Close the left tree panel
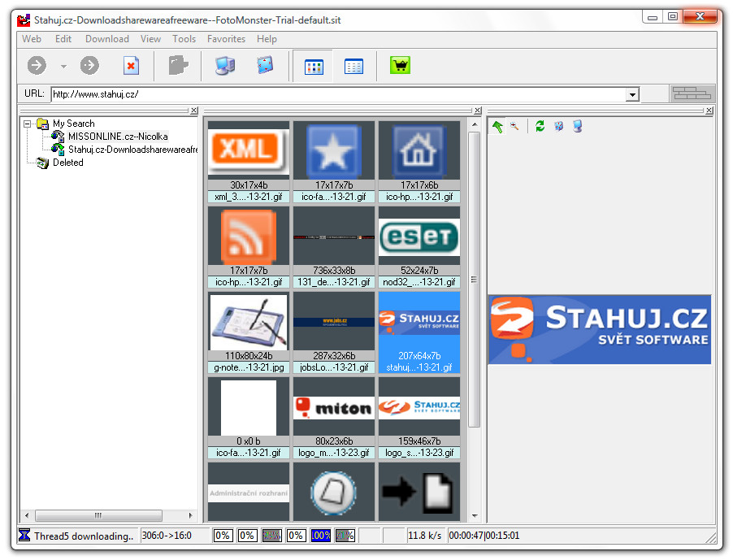Screen dimensions: 733x560 [x=194, y=111]
